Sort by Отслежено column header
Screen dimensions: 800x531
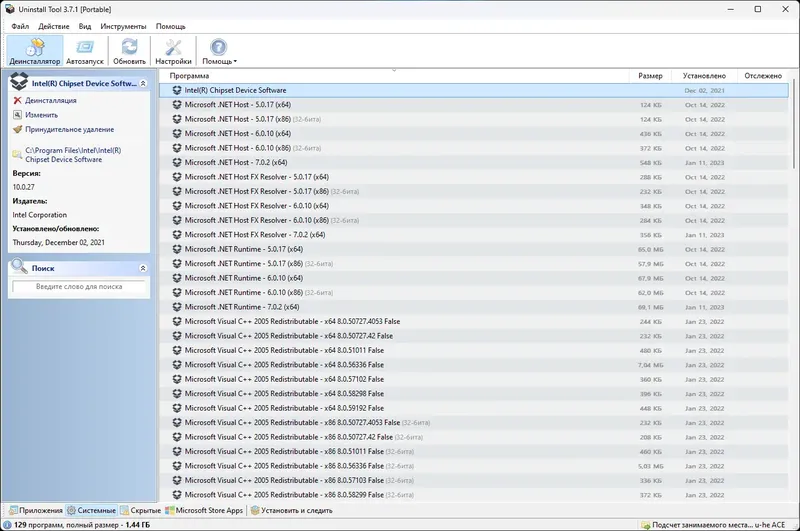763,75
